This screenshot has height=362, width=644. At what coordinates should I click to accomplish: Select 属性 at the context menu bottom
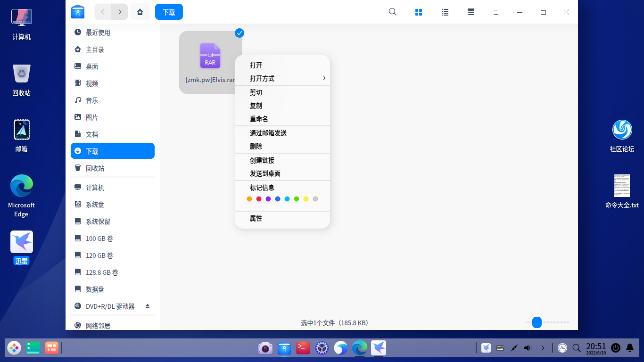coord(256,218)
